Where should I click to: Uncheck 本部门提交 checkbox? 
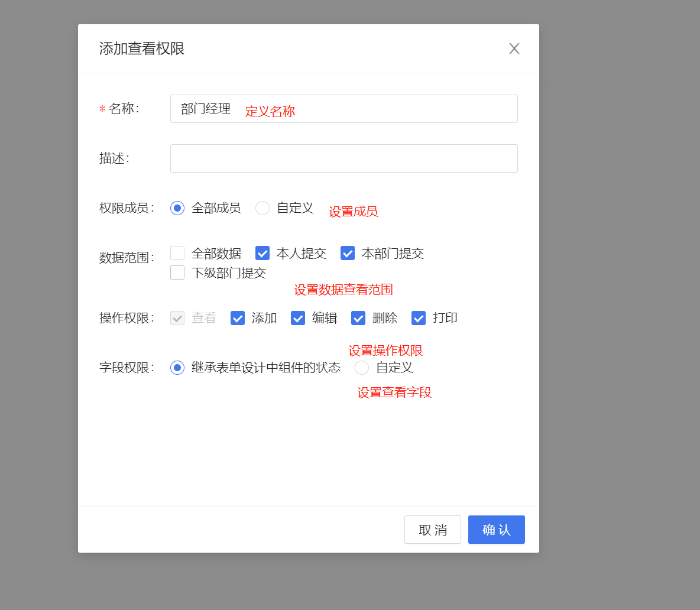348,253
